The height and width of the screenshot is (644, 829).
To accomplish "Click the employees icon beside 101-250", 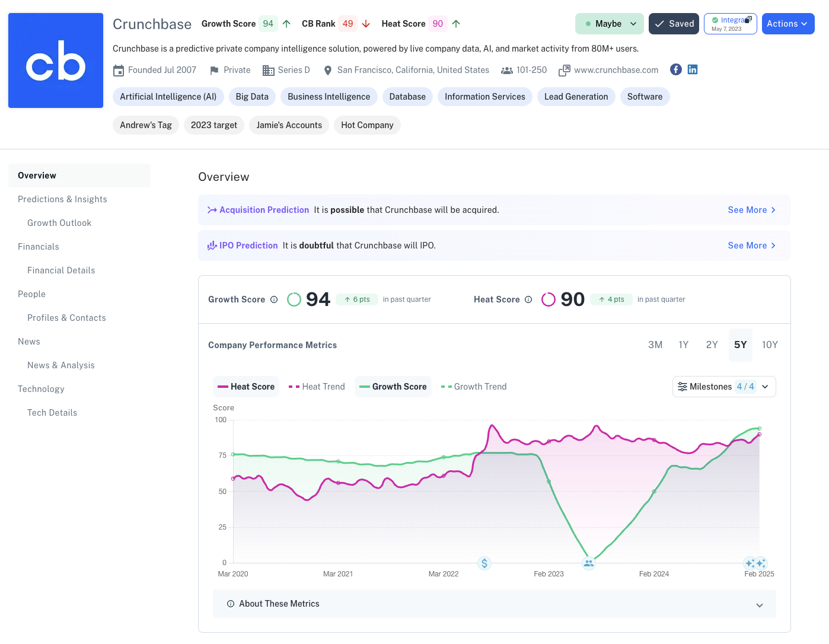I will [x=507, y=70].
